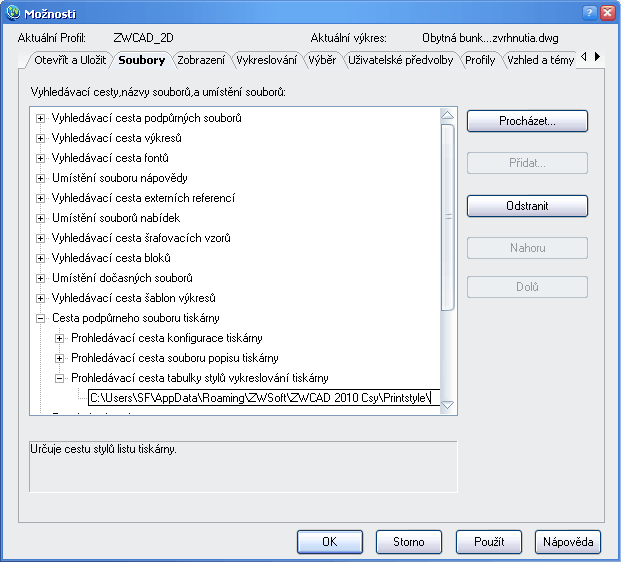Screen dimensions: 621x562
Task: Select the Vykreslování tab
Action: [x=266, y=60]
